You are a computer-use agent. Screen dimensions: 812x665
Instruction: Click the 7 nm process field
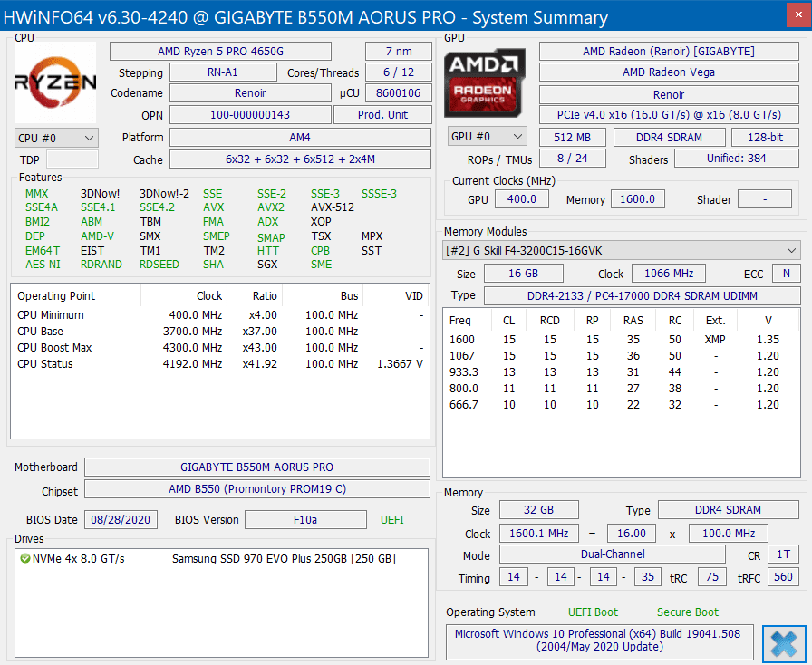coord(398,52)
